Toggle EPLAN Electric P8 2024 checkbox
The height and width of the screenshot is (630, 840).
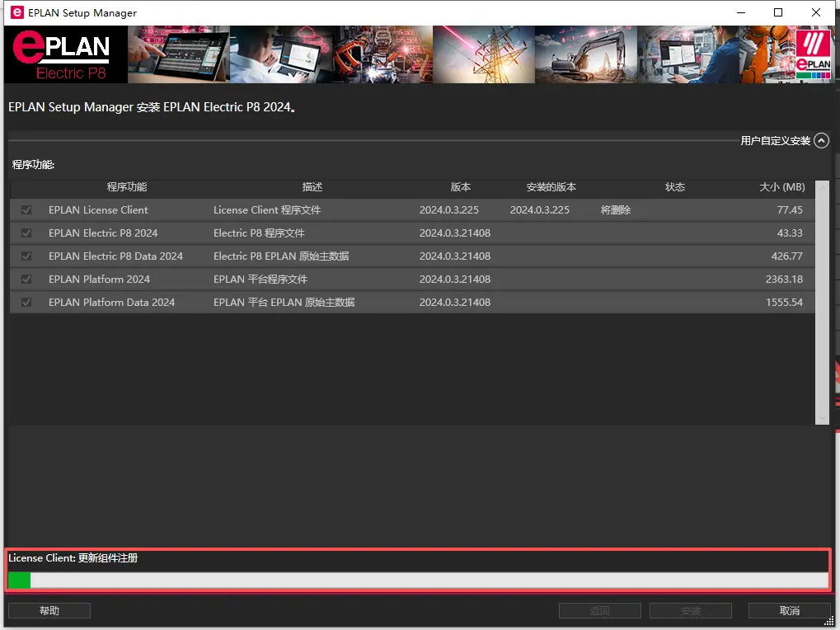click(26, 233)
